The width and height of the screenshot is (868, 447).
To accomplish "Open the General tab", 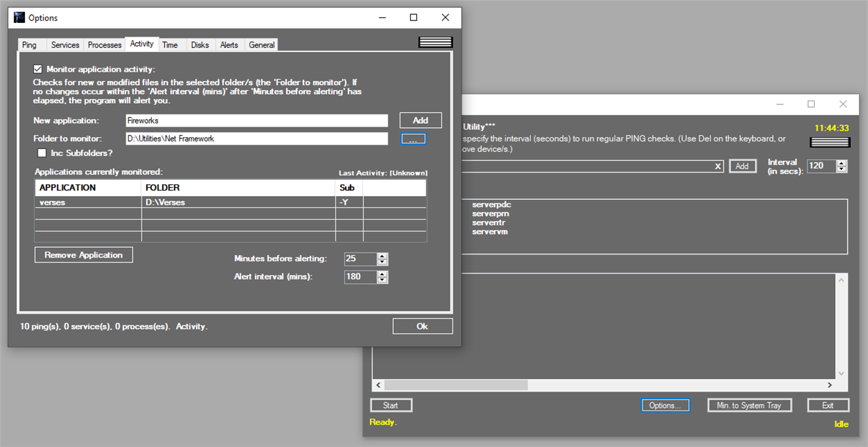I will 262,45.
